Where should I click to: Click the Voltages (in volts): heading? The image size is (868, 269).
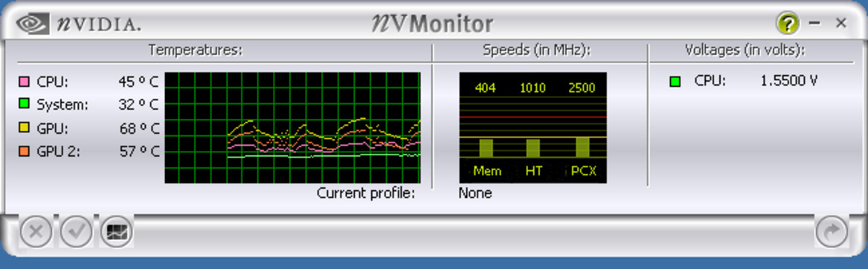[745, 51]
